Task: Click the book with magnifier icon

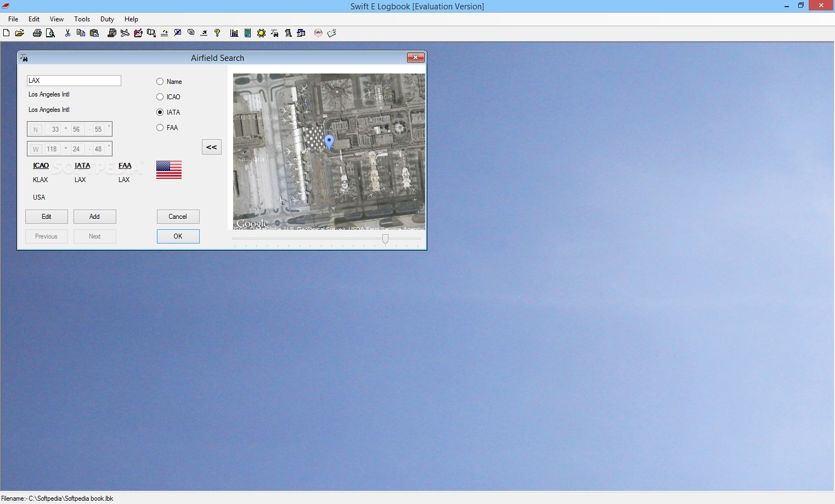Action: 151,33
